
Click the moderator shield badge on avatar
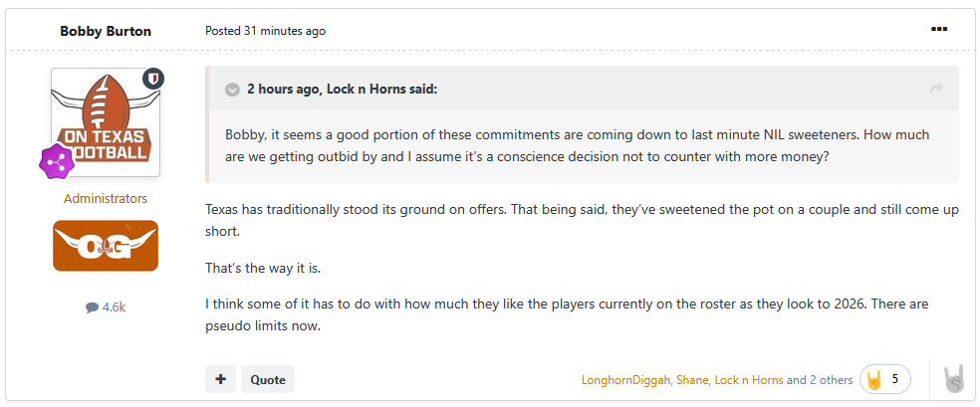(153, 79)
